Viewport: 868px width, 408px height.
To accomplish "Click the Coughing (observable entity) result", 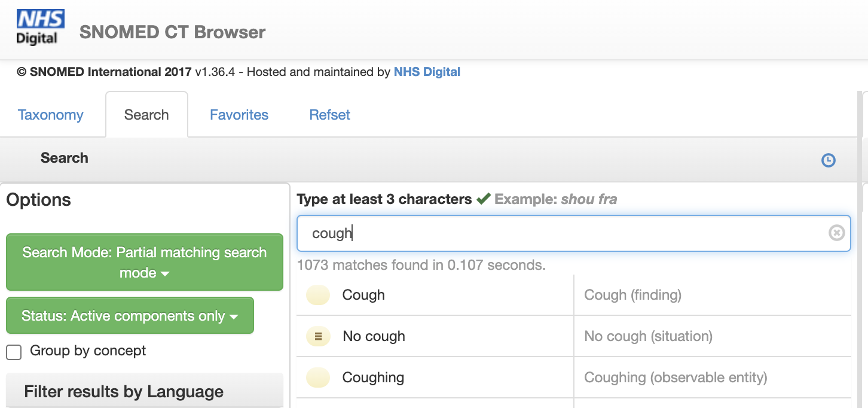I will [676, 377].
